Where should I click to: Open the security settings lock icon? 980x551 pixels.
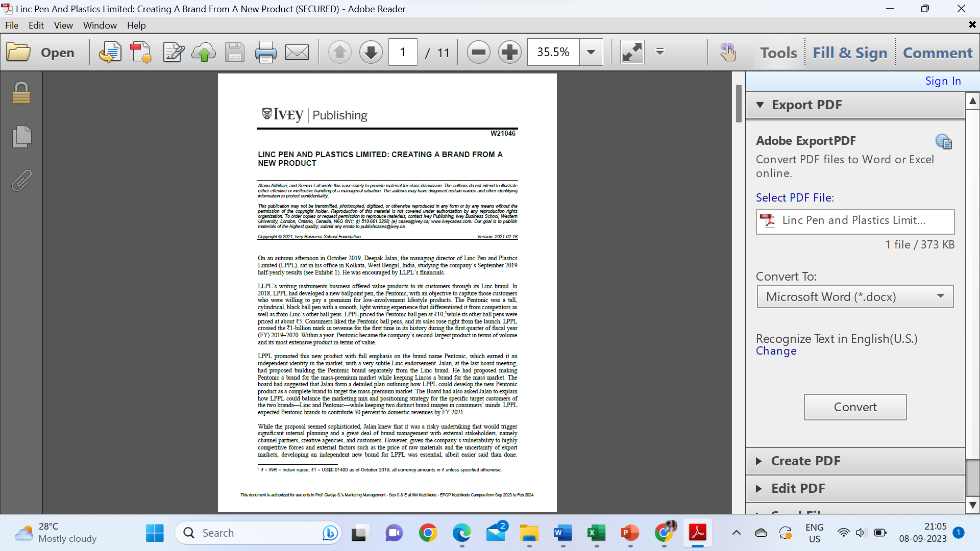click(21, 92)
